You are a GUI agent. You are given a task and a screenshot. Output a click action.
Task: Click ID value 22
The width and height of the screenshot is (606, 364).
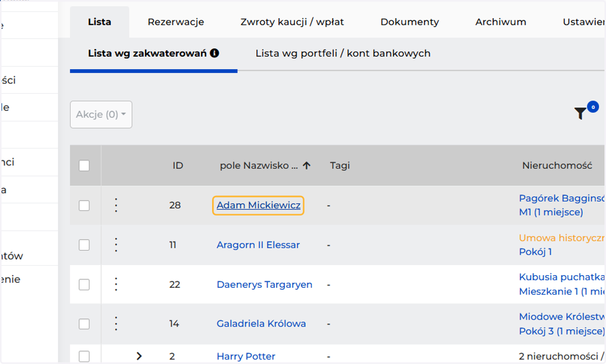click(175, 285)
